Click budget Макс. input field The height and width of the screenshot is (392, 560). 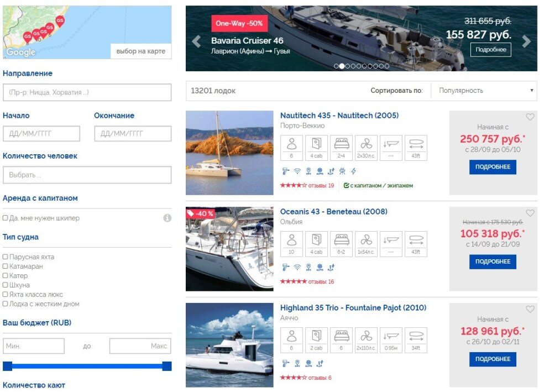coord(140,346)
